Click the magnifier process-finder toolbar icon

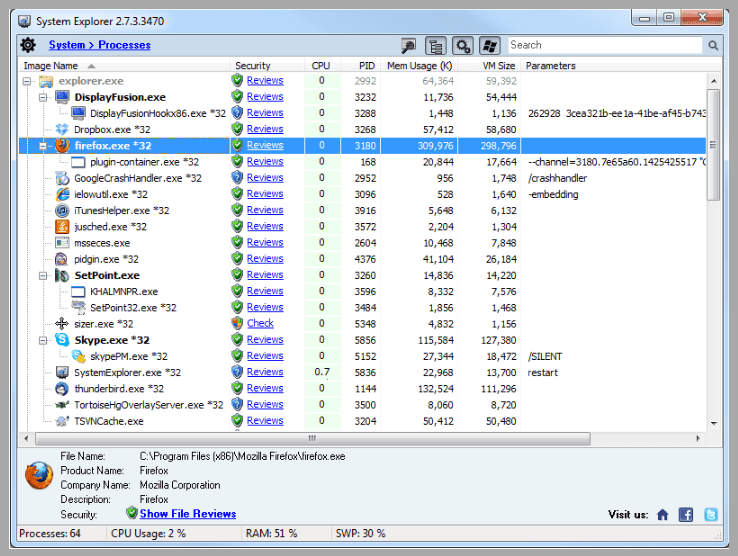[x=409, y=45]
